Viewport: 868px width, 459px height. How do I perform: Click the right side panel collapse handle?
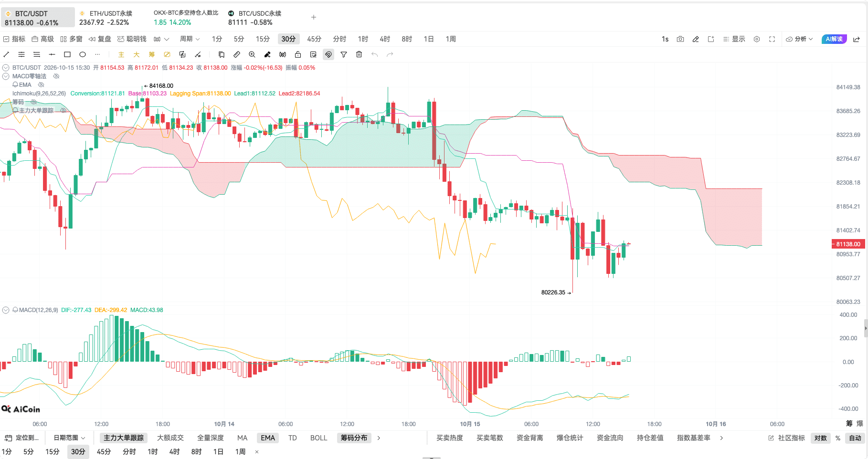pyautogui.click(x=866, y=328)
